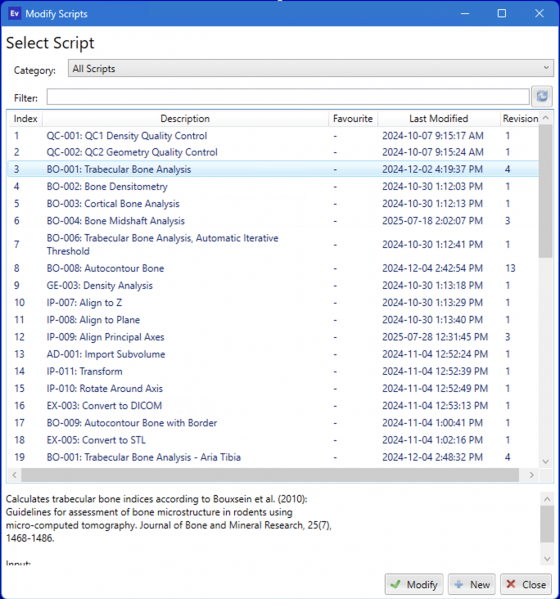This screenshot has height=599, width=560.
Task: Click the script list's scroll up arrow
Action: coord(545,118)
